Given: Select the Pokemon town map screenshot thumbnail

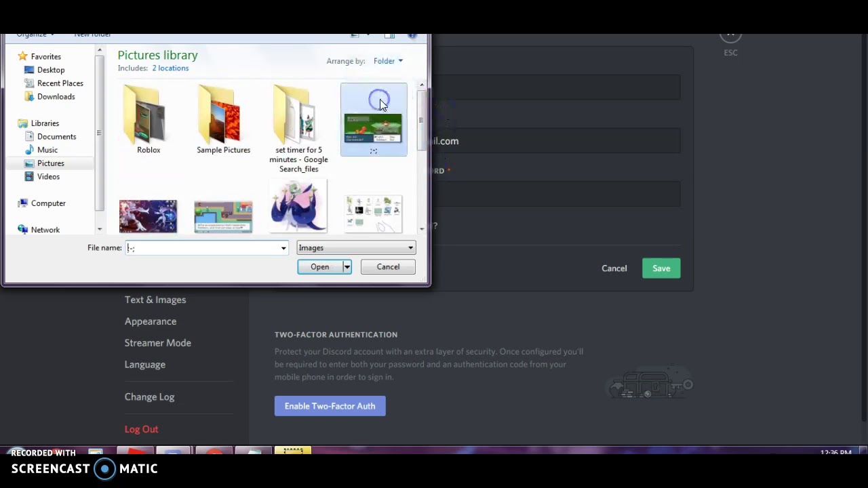Looking at the screenshot, I should click(223, 216).
